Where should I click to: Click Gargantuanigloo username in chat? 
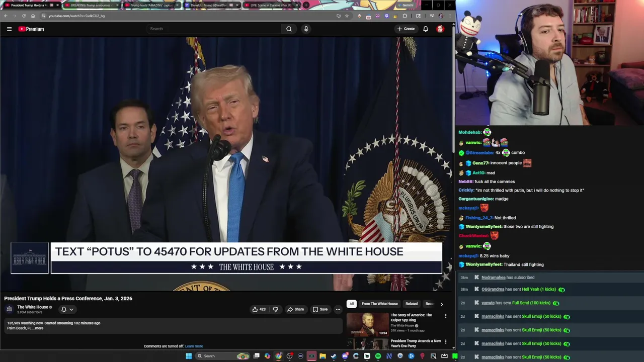point(476,199)
